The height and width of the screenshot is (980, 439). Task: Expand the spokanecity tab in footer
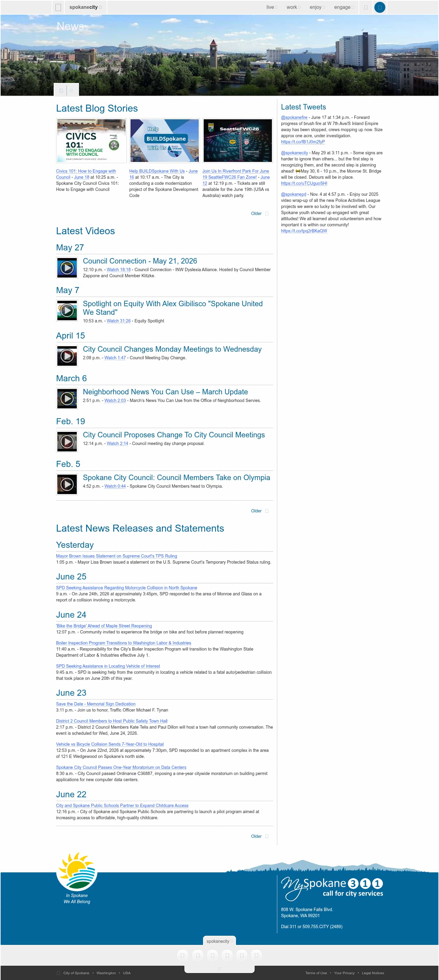click(x=219, y=941)
